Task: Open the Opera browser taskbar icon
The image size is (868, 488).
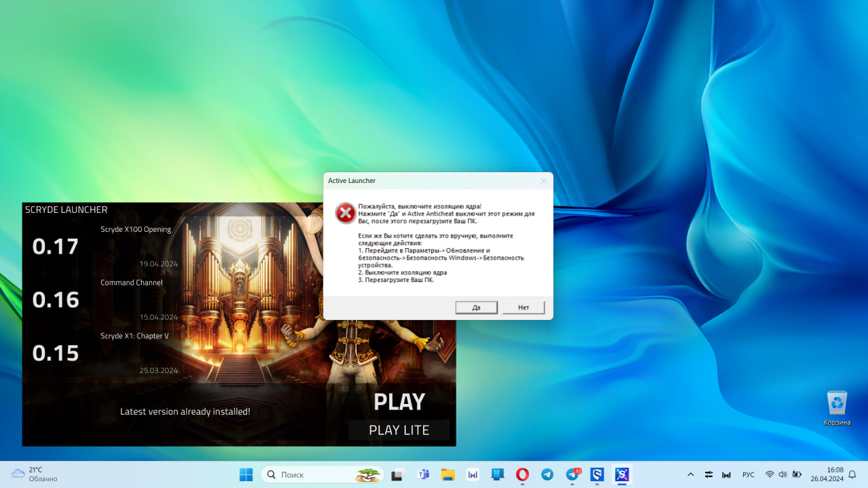Action: click(x=522, y=474)
